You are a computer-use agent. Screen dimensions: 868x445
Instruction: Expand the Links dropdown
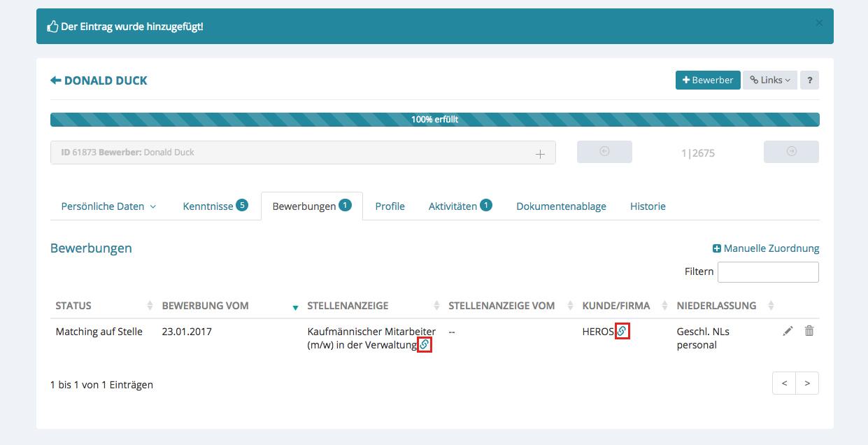click(x=770, y=80)
